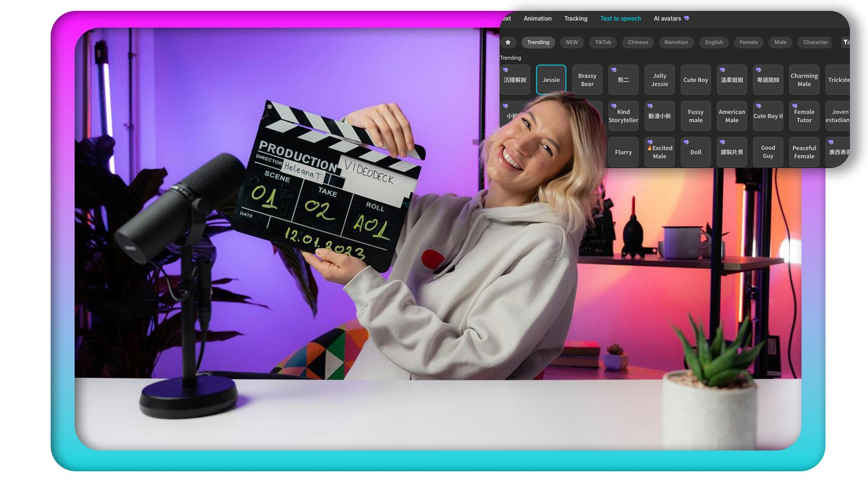Filter voices by Character category
This screenshot has width=868, height=488.
click(816, 42)
